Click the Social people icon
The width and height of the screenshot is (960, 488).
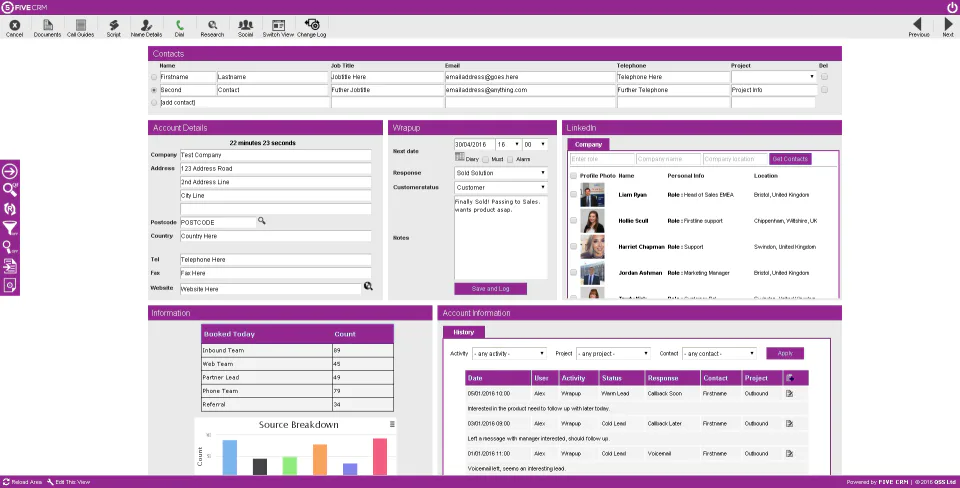(x=246, y=25)
